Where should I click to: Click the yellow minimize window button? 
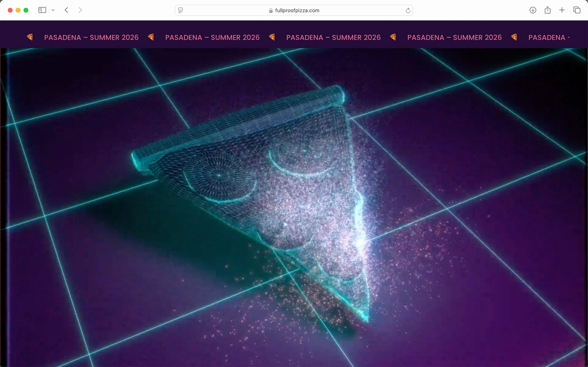pos(18,10)
